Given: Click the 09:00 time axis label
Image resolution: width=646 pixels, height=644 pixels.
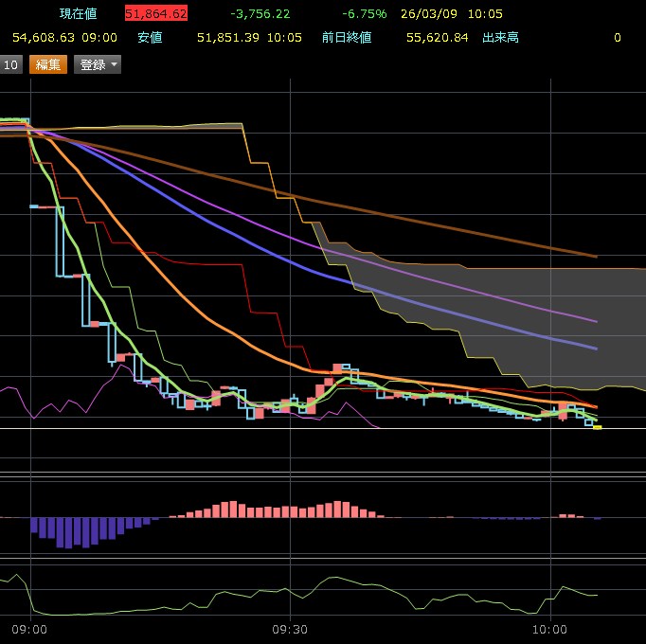Looking at the screenshot, I should pyautogui.click(x=30, y=628).
